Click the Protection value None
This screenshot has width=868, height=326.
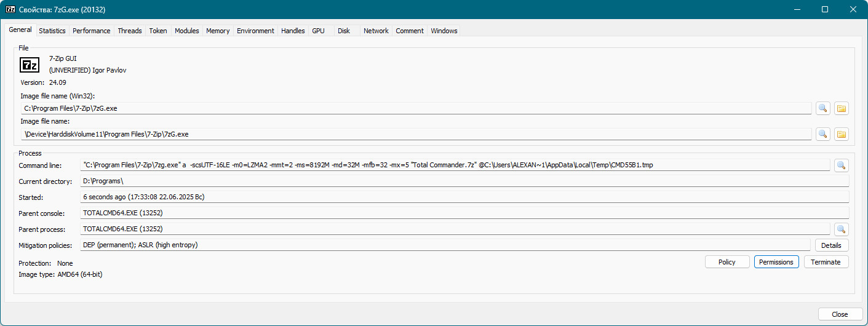click(x=65, y=263)
